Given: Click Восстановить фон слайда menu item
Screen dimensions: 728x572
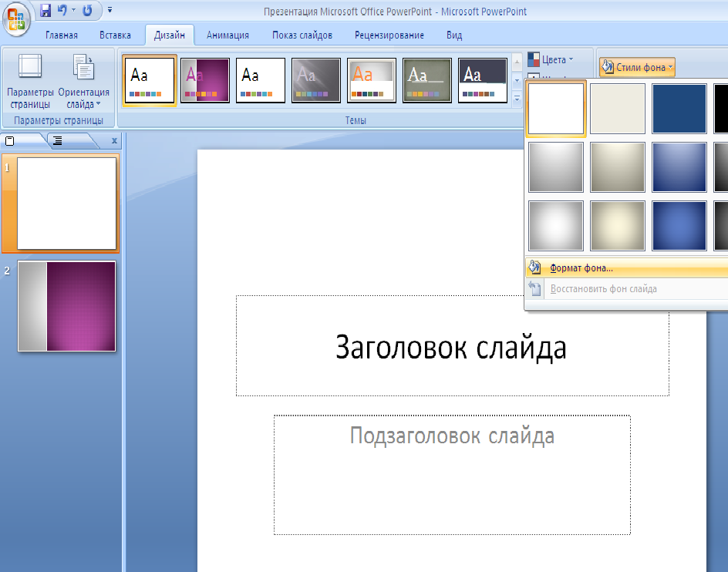Looking at the screenshot, I should (627, 289).
